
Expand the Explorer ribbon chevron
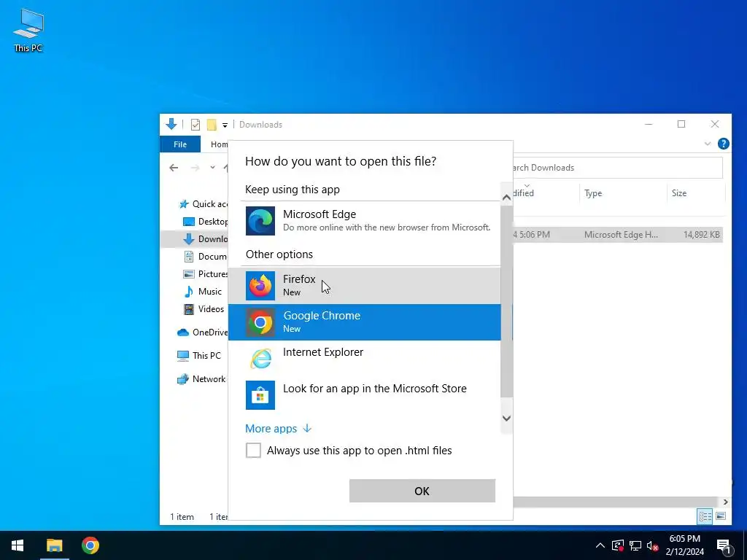(x=708, y=144)
